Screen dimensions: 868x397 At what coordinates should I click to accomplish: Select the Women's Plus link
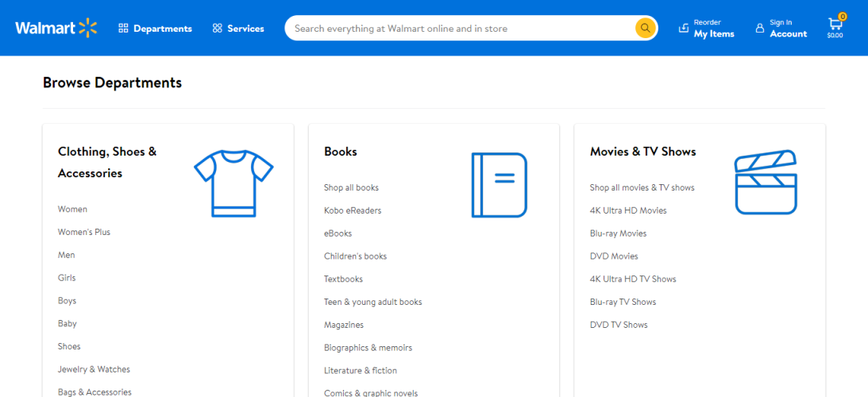[x=84, y=232]
